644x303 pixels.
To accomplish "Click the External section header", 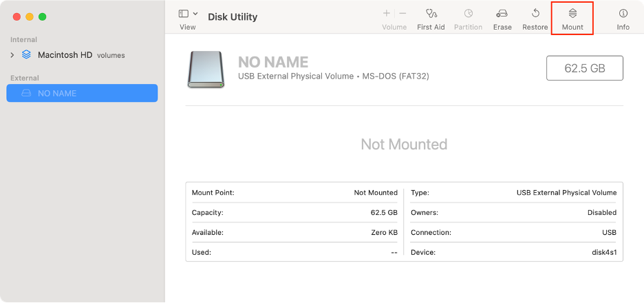I will coord(25,78).
